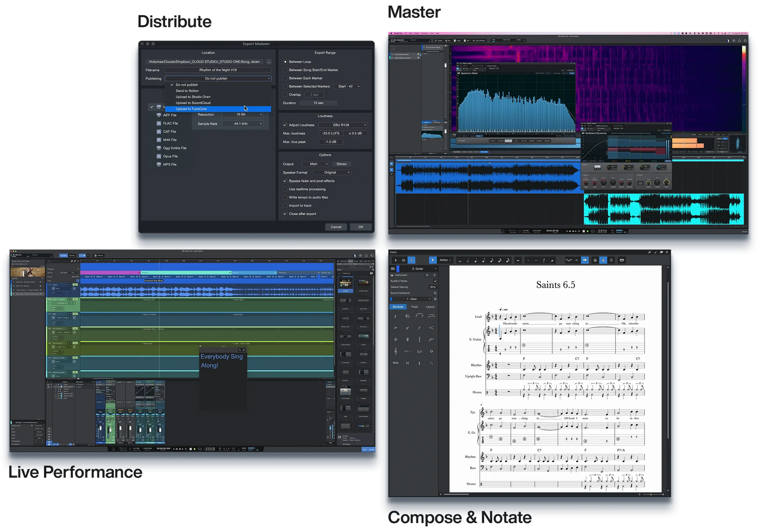The width and height of the screenshot is (758, 532).
Task: Open the Resolution 16 Bit dropdown
Action: tap(242, 114)
